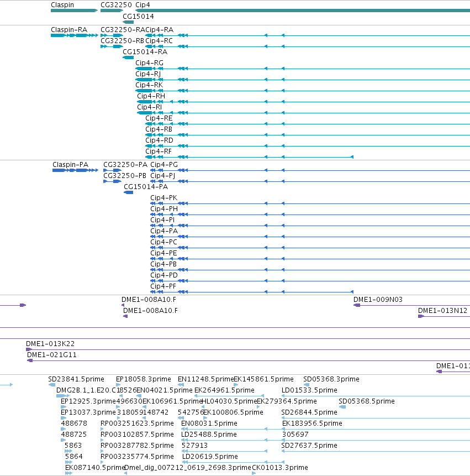Image resolution: width=470 pixels, height=476 pixels.
Task: Select the LD01533.5prime EST label
Action: (310, 390)
